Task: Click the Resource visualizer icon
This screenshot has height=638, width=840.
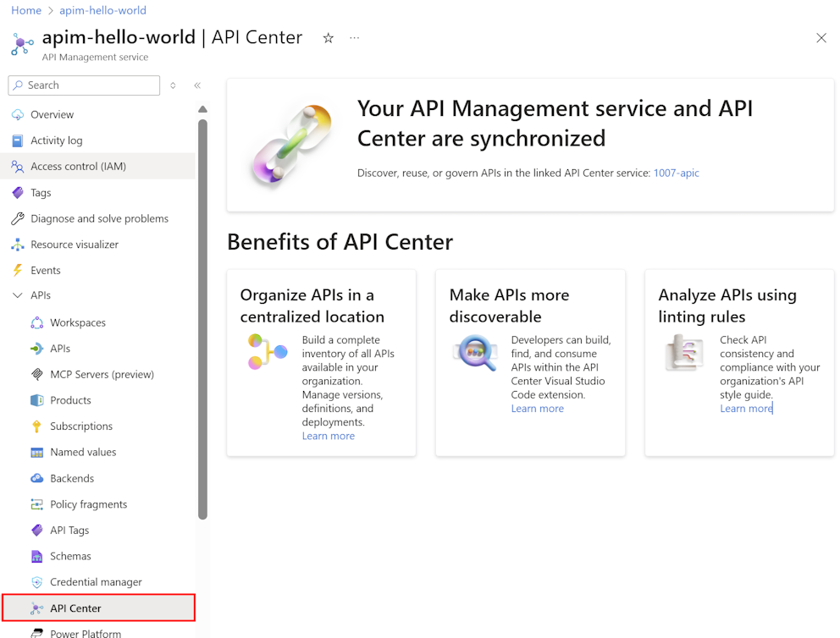Action: [18, 245]
